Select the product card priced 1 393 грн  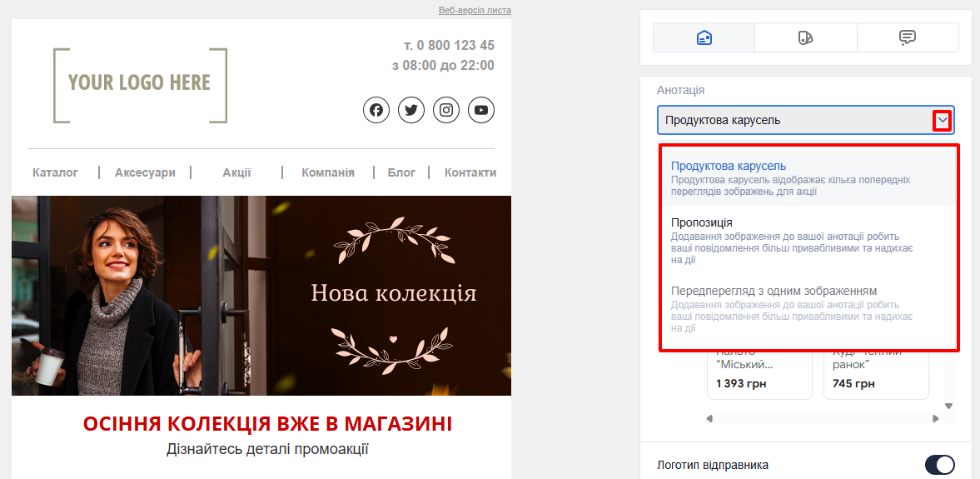coord(759,374)
